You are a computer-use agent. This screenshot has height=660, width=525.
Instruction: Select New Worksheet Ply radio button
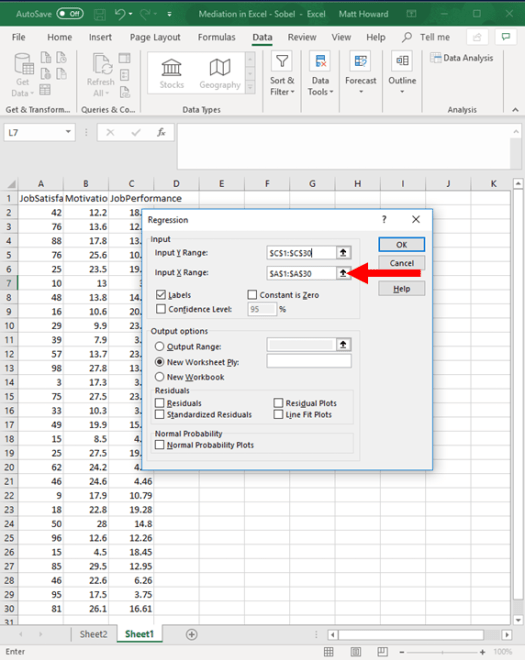159,362
